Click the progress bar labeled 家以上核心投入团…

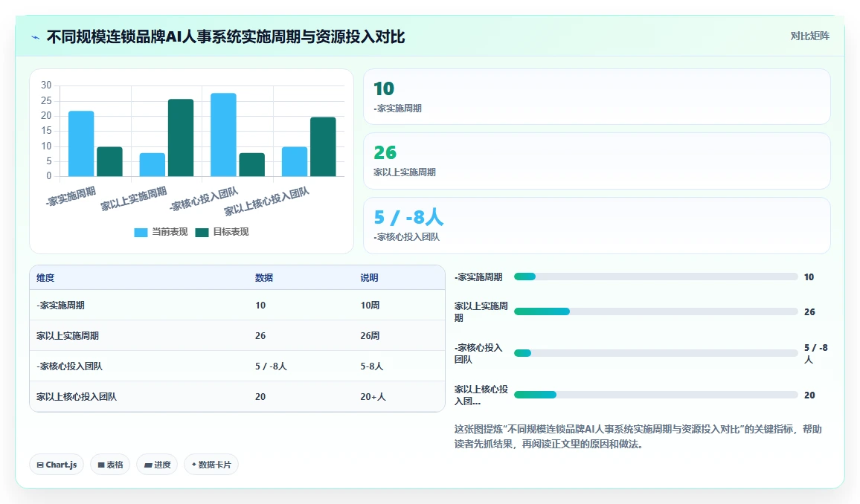click(x=655, y=395)
